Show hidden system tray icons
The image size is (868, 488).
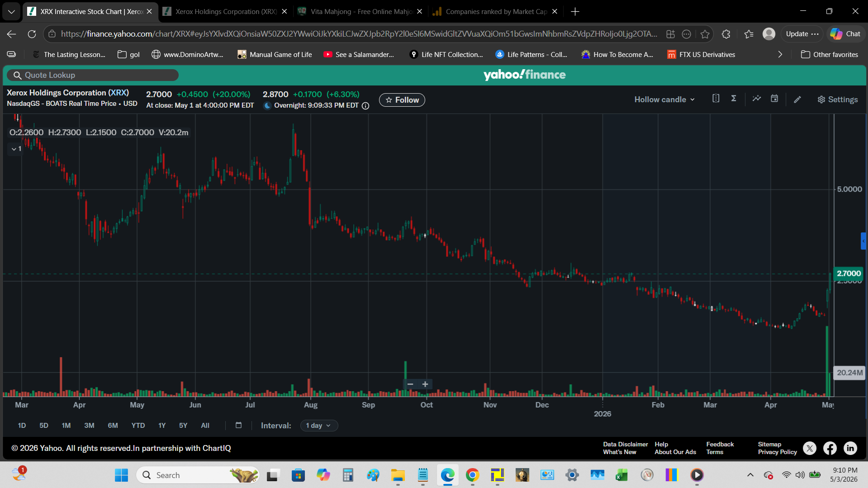pos(750,475)
